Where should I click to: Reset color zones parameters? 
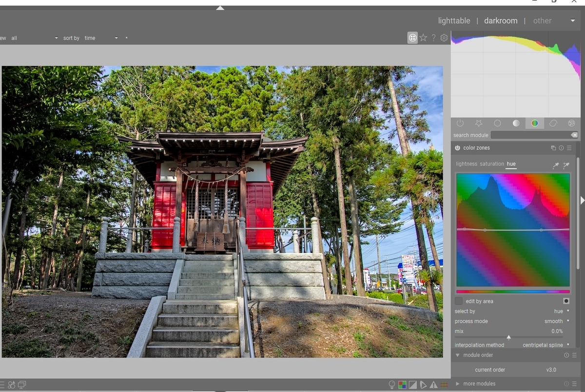(561, 148)
